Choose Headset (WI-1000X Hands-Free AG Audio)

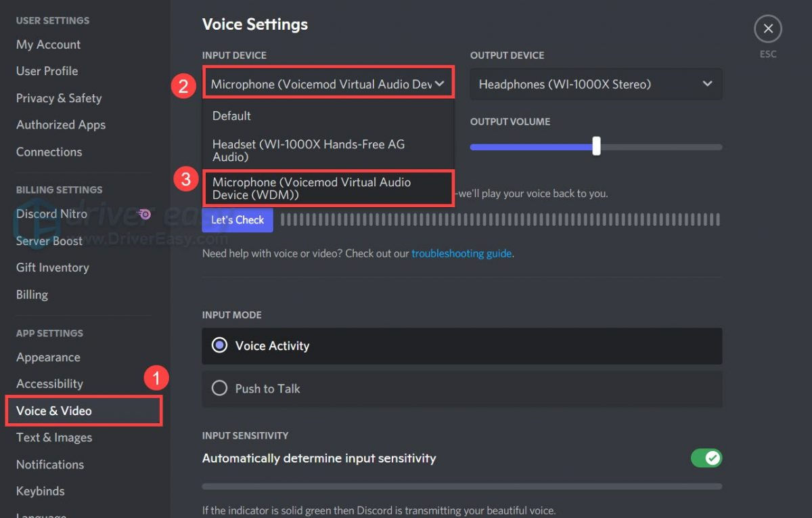(x=304, y=150)
